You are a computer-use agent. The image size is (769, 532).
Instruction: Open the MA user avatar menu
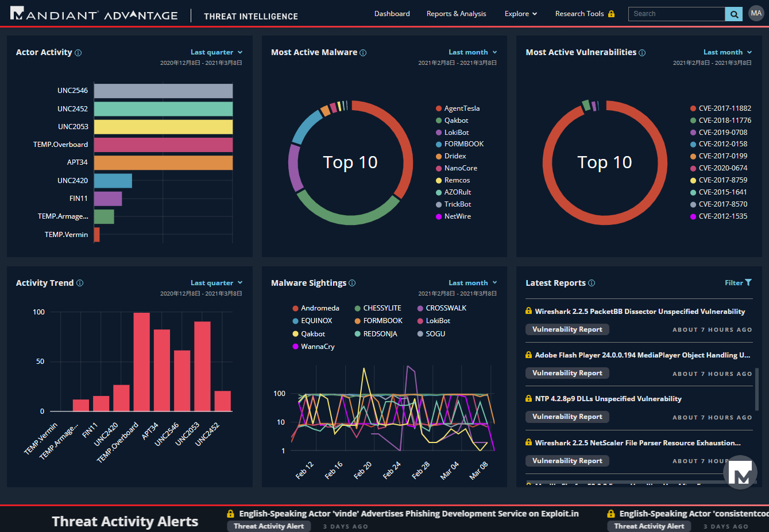(x=756, y=14)
